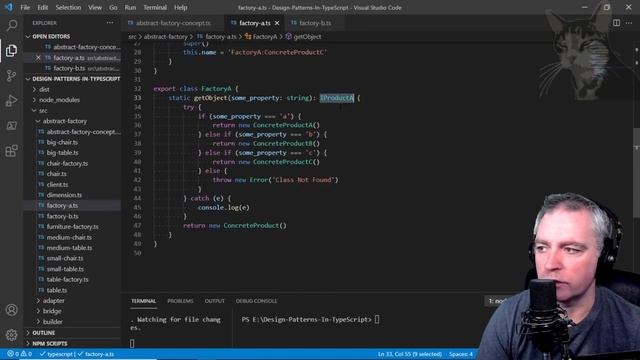640x360 pixels.
Task: Select the Terminal panel tab
Action: tap(143, 301)
